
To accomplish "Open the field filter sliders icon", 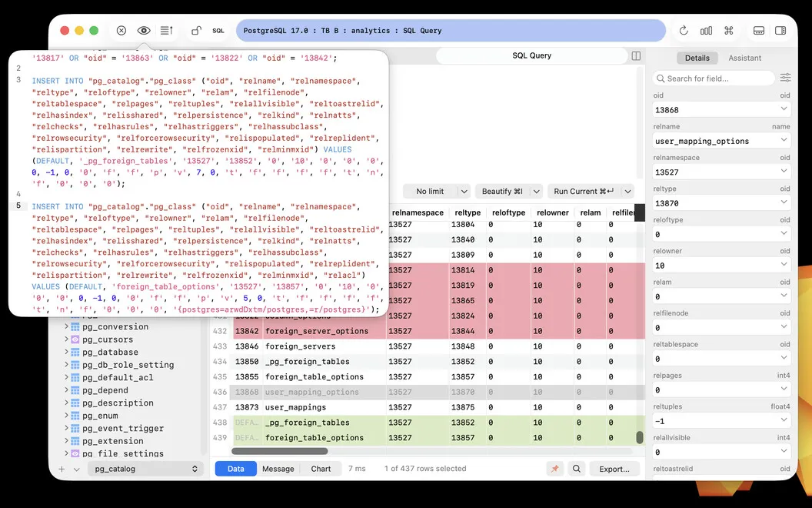I will [786, 78].
